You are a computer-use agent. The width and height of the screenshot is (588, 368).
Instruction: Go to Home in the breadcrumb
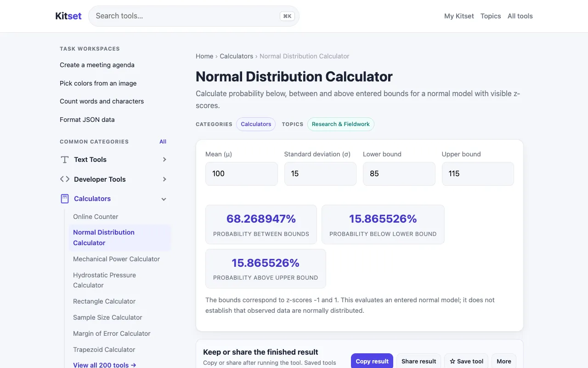(x=204, y=56)
